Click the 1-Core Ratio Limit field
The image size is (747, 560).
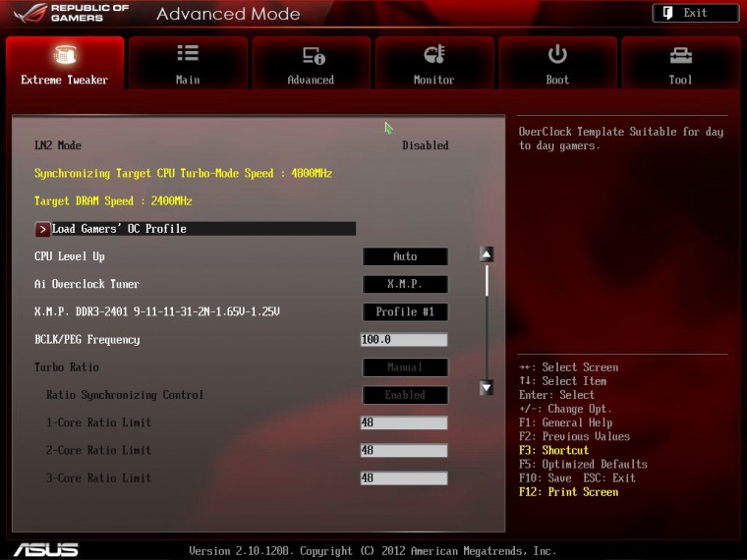click(404, 422)
